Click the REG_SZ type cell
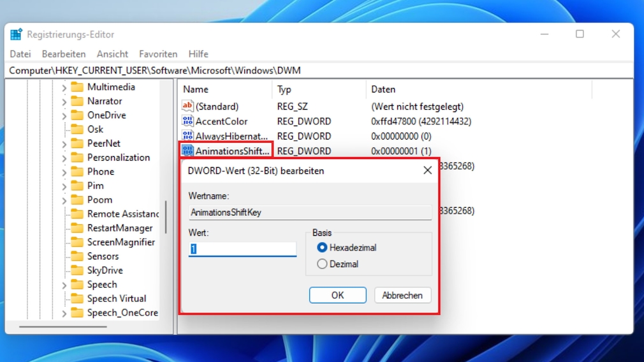Viewport: 644px width, 362px height. [292, 106]
